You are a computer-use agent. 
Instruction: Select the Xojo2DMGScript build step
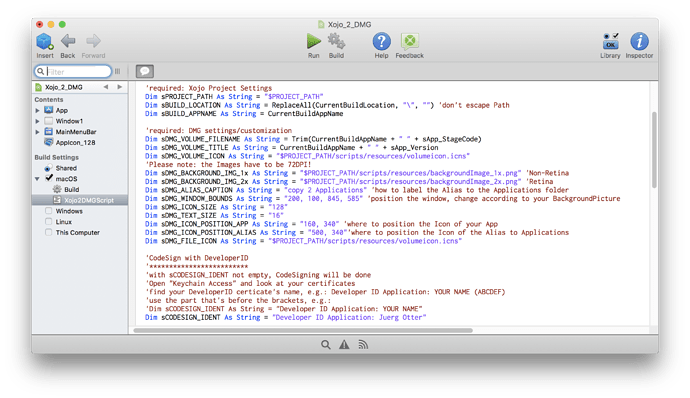pos(80,200)
